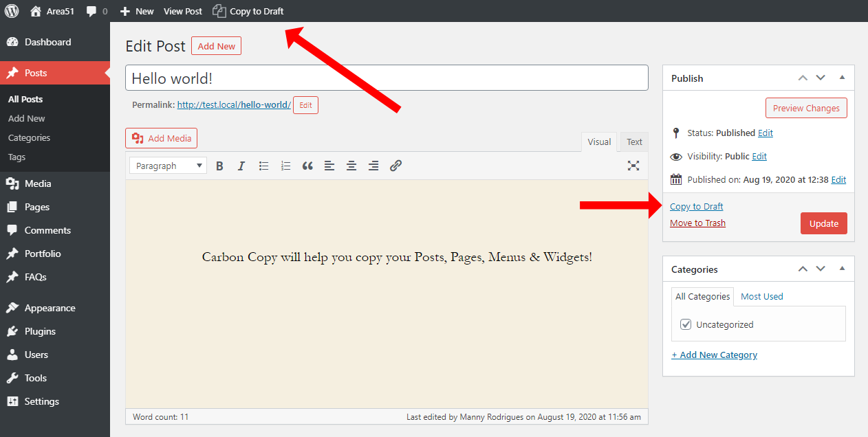
Task: Click the Bold formatting icon
Action: (x=219, y=166)
